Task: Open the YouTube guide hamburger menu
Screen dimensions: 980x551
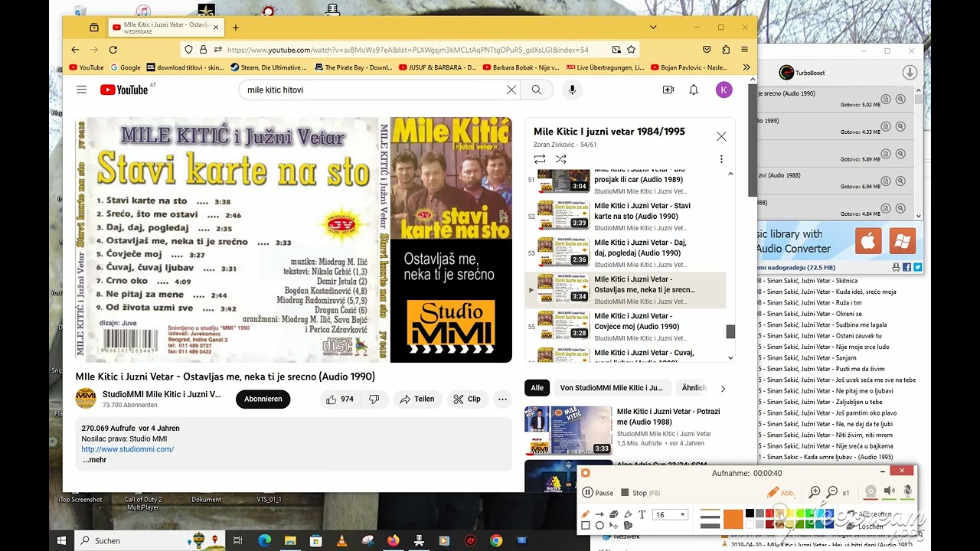Action: pyautogui.click(x=81, y=90)
